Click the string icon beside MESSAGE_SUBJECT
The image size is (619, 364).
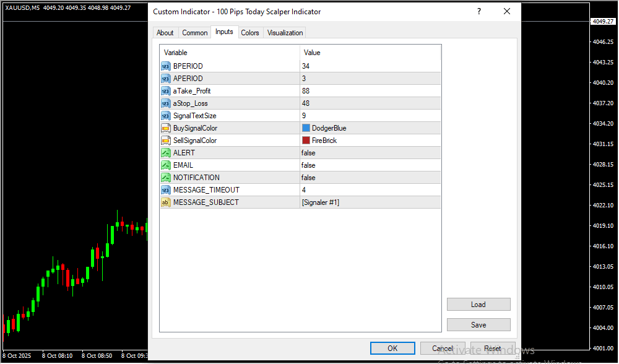[x=165, y=202]
